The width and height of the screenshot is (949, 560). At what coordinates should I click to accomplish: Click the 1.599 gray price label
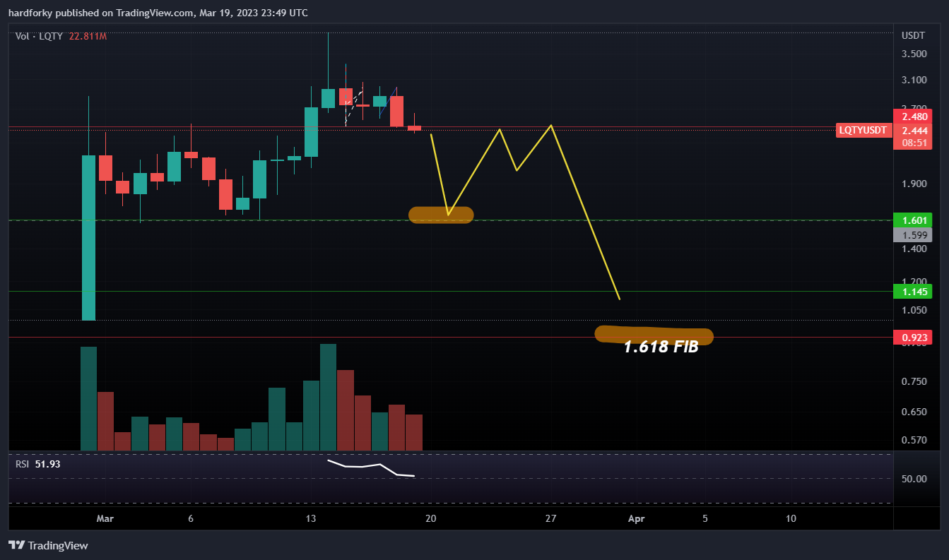(912, 235)
